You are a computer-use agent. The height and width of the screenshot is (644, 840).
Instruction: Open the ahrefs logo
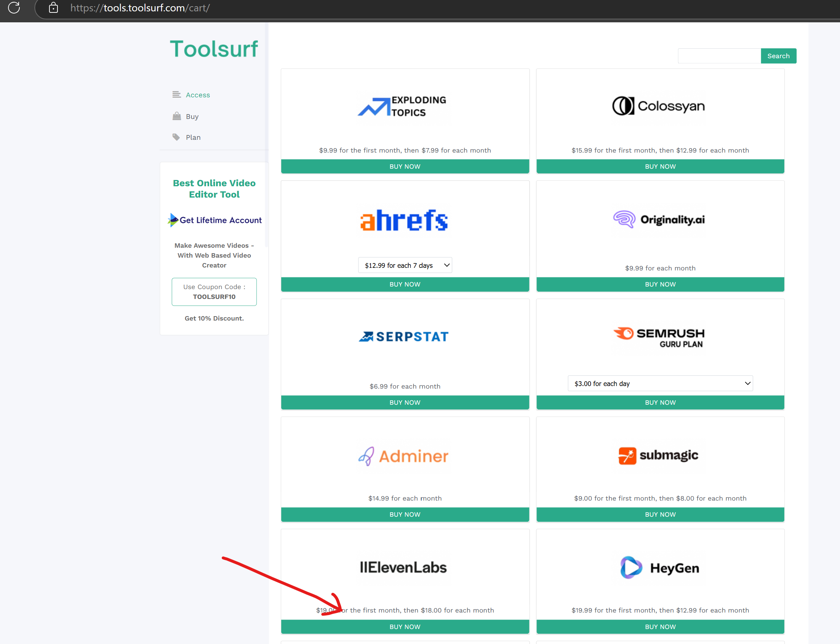pos(404,220)
